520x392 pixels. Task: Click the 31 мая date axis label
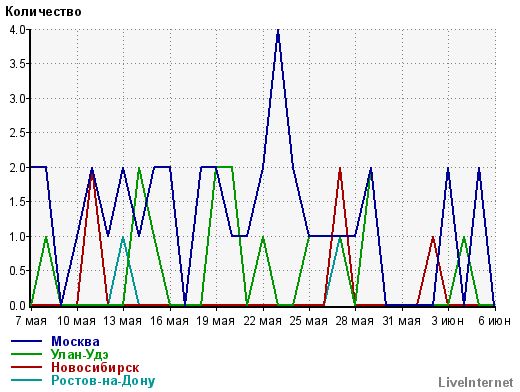[402, 321]
